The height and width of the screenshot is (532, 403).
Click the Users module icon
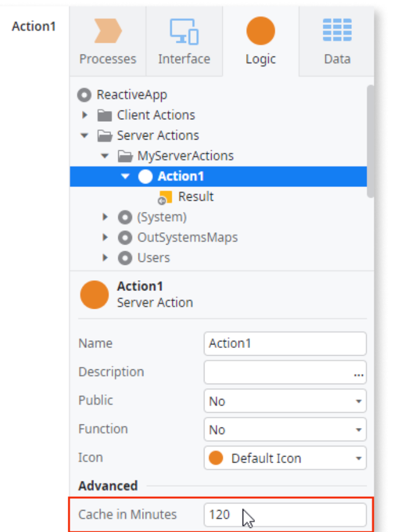pos(125,258)
